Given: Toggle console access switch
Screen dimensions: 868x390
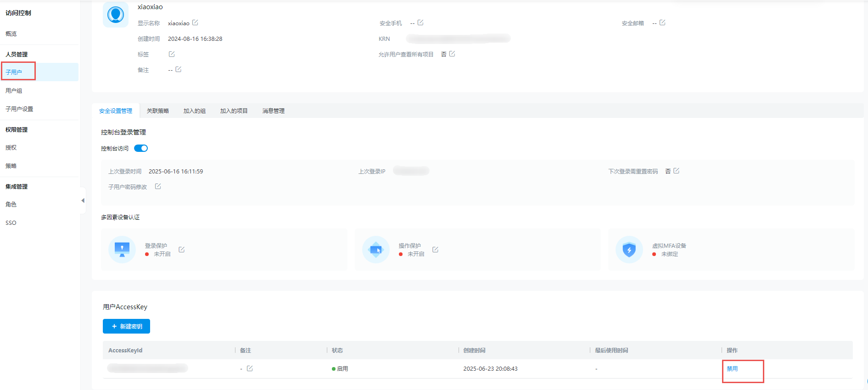Looking at the screenshot, I should (x=141, y=148).
